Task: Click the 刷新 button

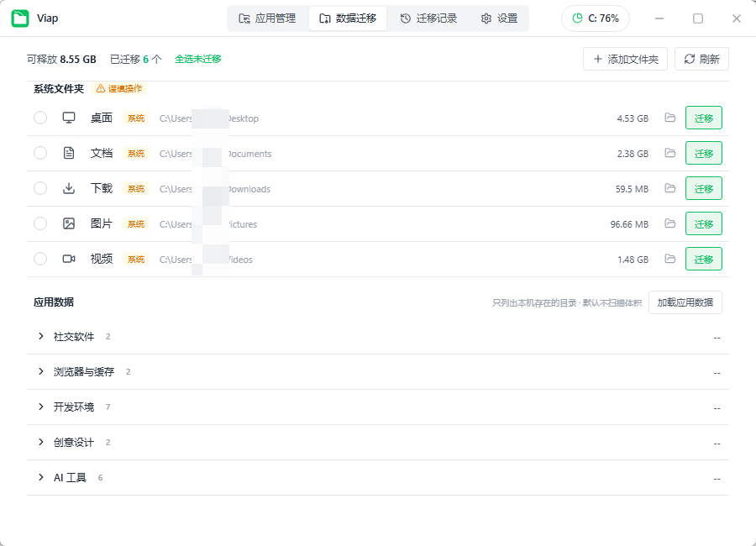Action: tap(701, 59)
